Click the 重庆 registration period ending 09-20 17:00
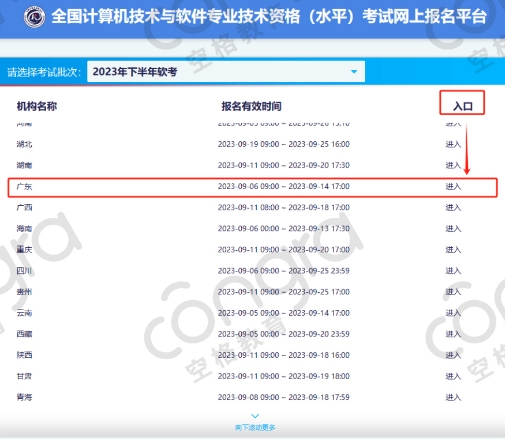This screenshot has height=439, width=505. (x=284, y=250)
